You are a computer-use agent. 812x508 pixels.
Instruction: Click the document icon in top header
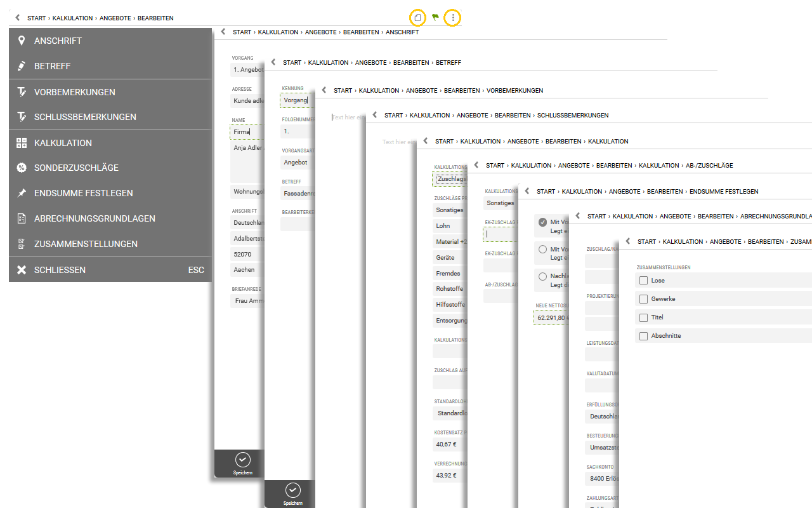click(417, 18)
